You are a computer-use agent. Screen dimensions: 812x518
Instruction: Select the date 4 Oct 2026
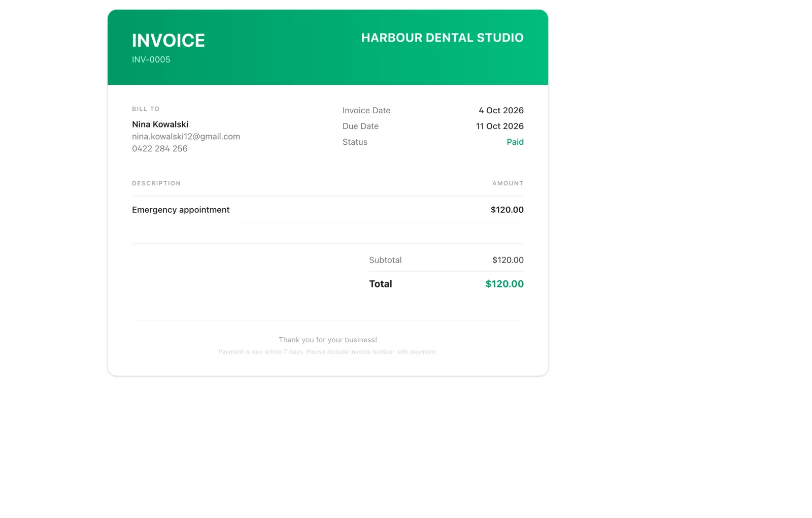coord(501,111)
